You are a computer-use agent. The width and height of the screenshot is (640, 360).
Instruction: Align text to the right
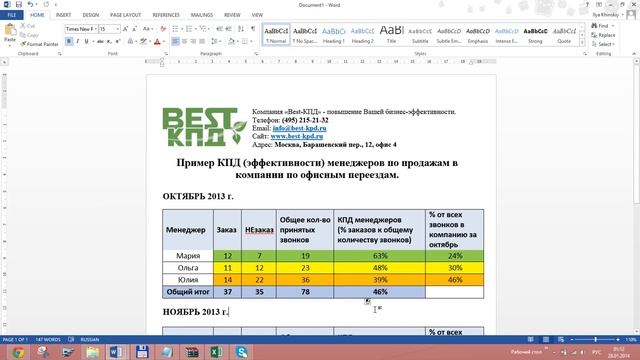coord(193,41)
